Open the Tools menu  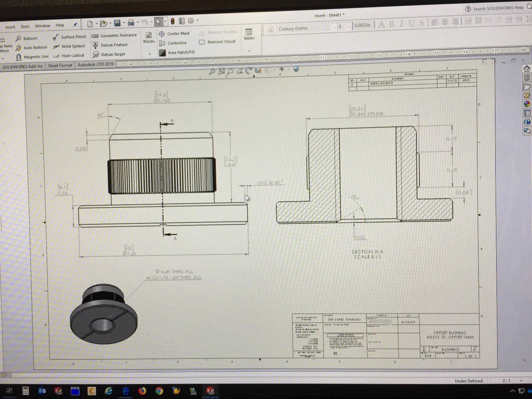(25, 27)
